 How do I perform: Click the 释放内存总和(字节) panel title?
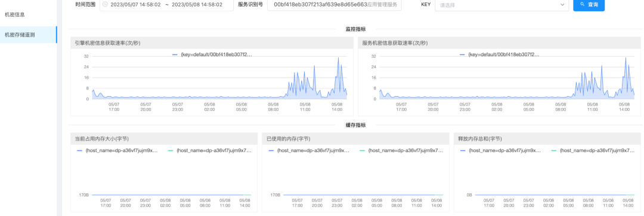pyautogui.click(x=479, y=139)
